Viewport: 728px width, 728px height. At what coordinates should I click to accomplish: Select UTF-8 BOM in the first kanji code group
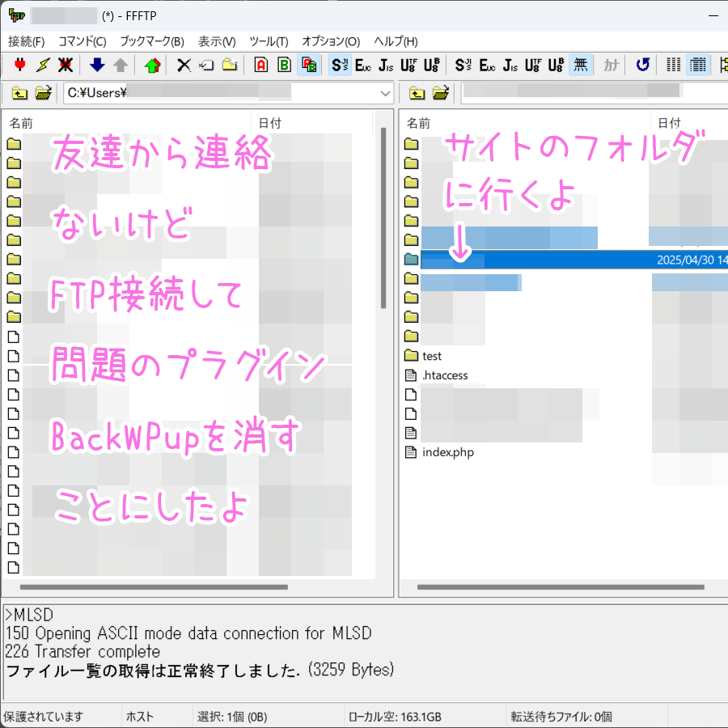(432, 65)
